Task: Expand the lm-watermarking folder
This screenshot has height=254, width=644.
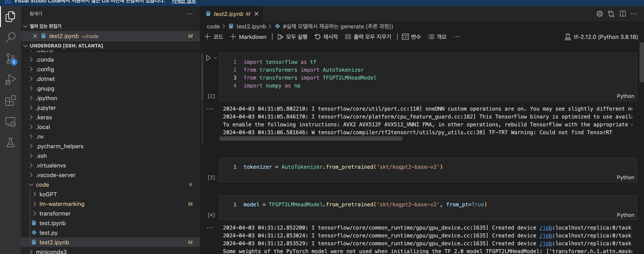Action: point(62,204)
